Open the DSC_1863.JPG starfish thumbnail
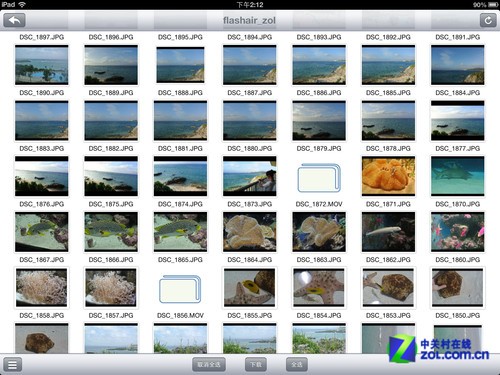 coord(319,288)
